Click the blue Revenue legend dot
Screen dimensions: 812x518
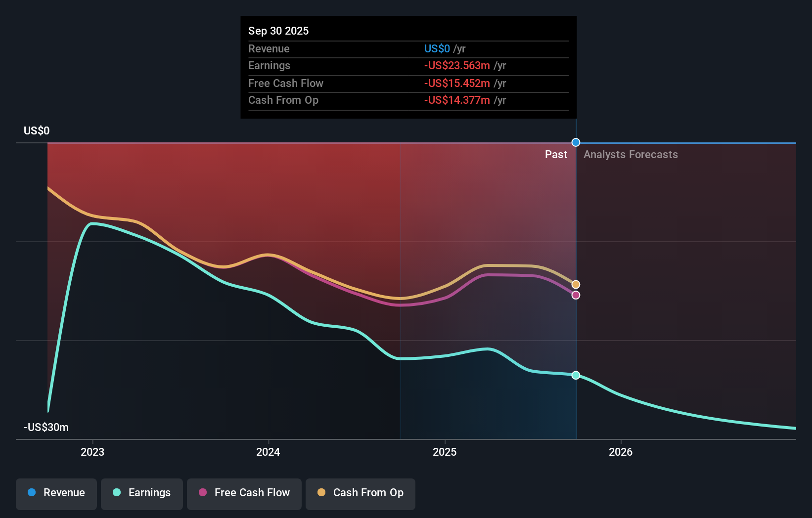pos(31,493)
